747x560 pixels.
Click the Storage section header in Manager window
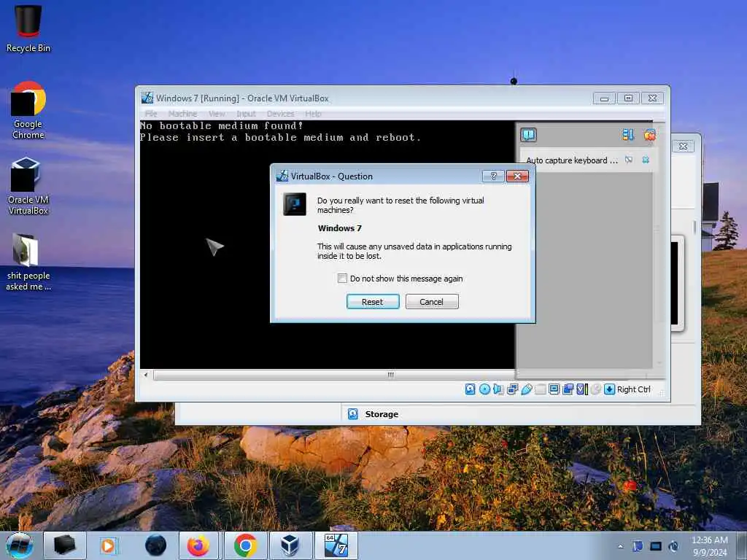[381, 414]
